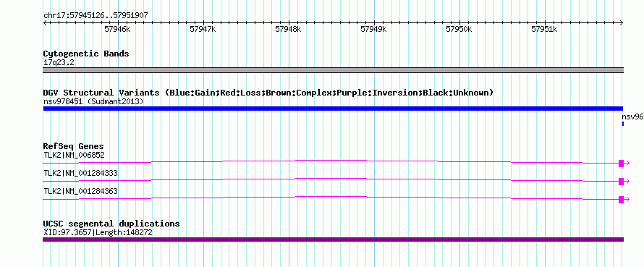The height and width of the screenshot is (267, 644).
Task: Click the 57947k ruler tick label
Action: pyautogui.click(x=203, y=29)
